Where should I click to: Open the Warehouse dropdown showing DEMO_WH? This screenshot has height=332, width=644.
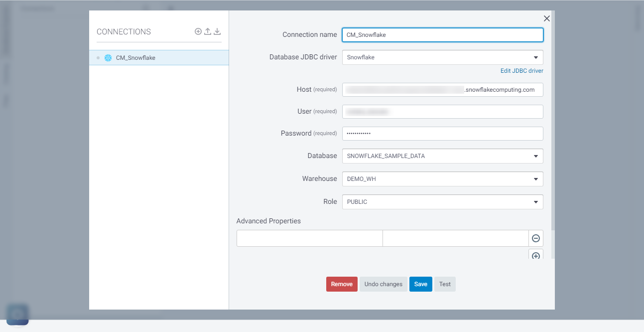(x=536, y=178)
